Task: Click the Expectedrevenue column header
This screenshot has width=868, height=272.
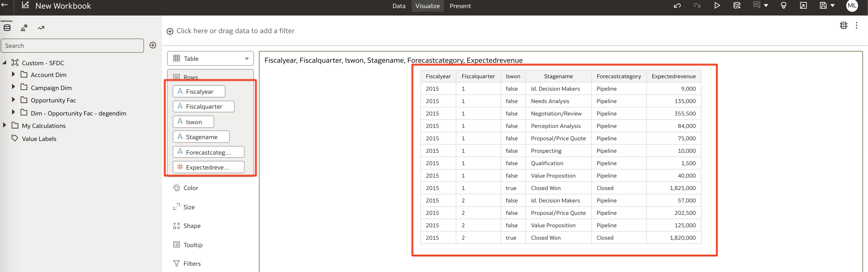Action: click(674, 76)
